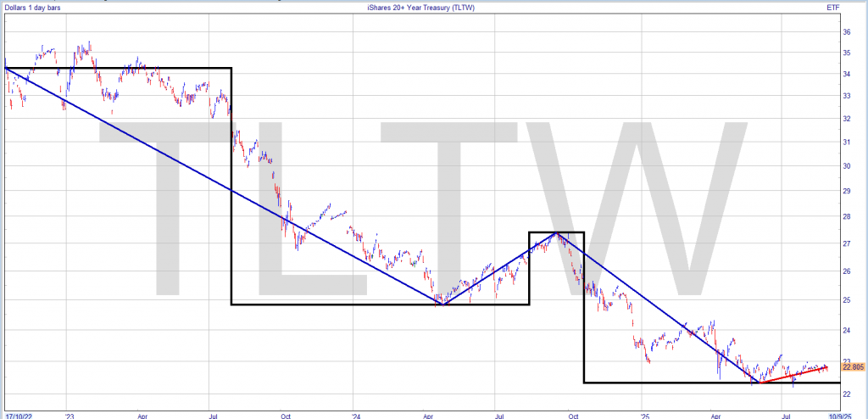Click the 29 price axis label

(x=847, y=191)
